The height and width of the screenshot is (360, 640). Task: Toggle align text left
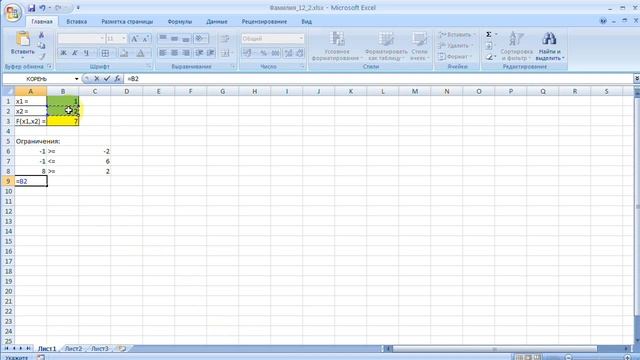pyautogui.click(x=162, y=53)
